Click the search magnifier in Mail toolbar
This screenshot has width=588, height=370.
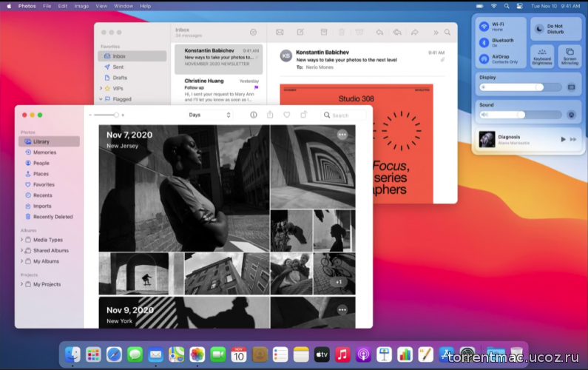point(447,33)
